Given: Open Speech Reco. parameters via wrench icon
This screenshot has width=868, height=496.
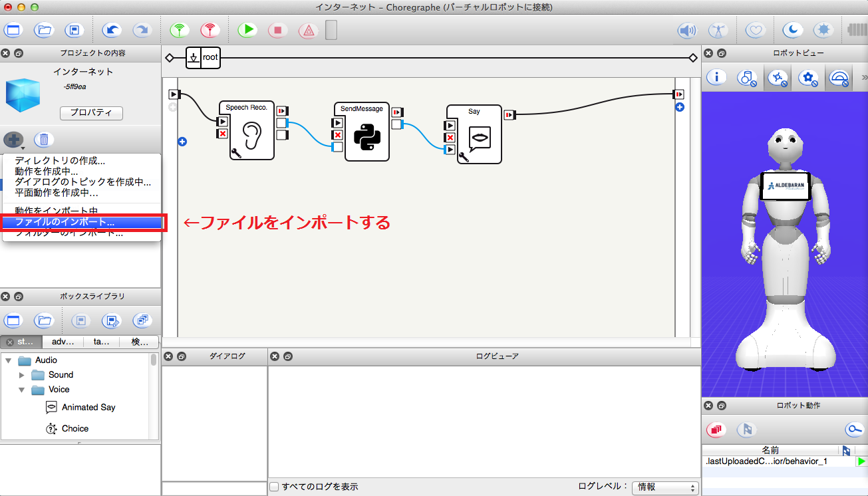Looking at the screenshot, I should pyautogui.click(x=235, y=154).
